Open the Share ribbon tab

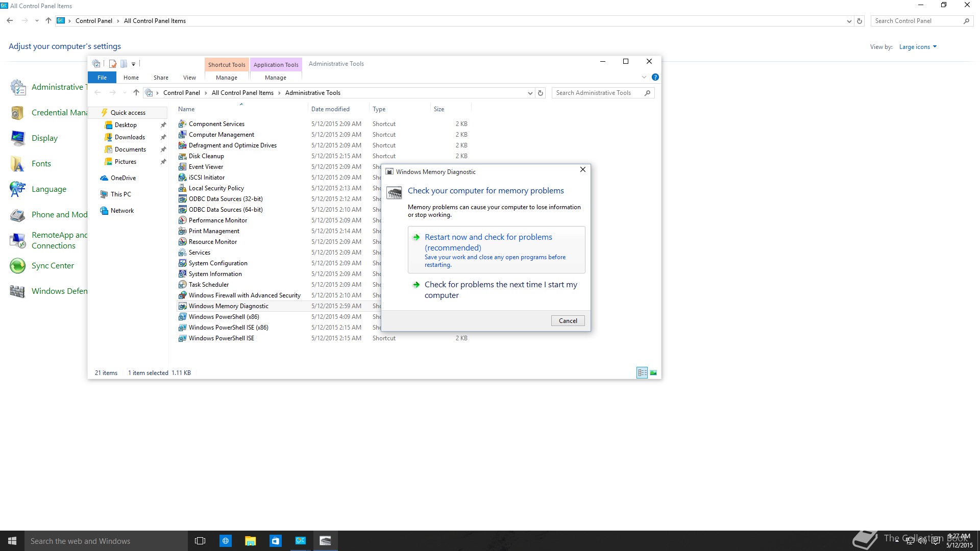click(x=161, y=78)
